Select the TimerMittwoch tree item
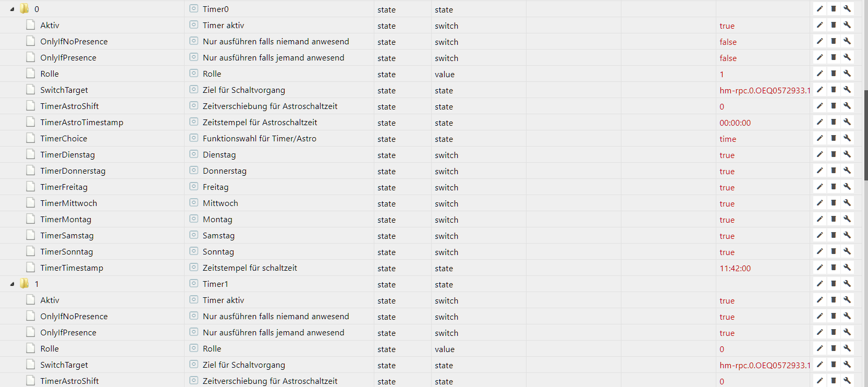This screenshot has width=868, height=387. point(68,203)
